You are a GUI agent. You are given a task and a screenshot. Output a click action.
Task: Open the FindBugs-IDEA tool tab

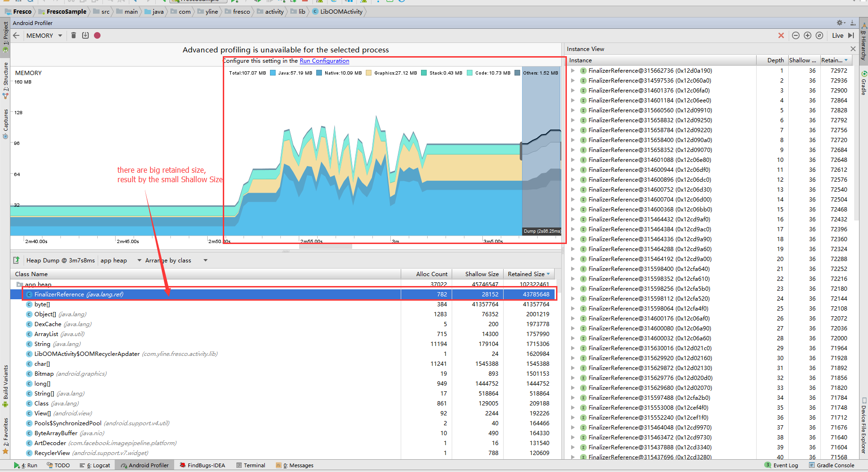click(202, 465)
